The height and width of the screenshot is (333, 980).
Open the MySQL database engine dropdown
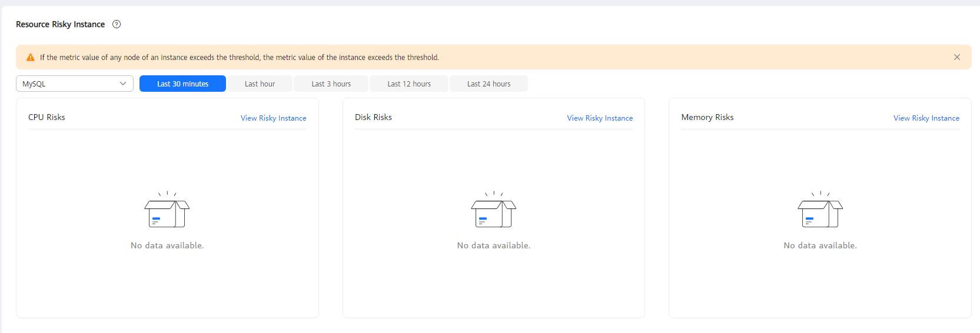click(75, 84)
